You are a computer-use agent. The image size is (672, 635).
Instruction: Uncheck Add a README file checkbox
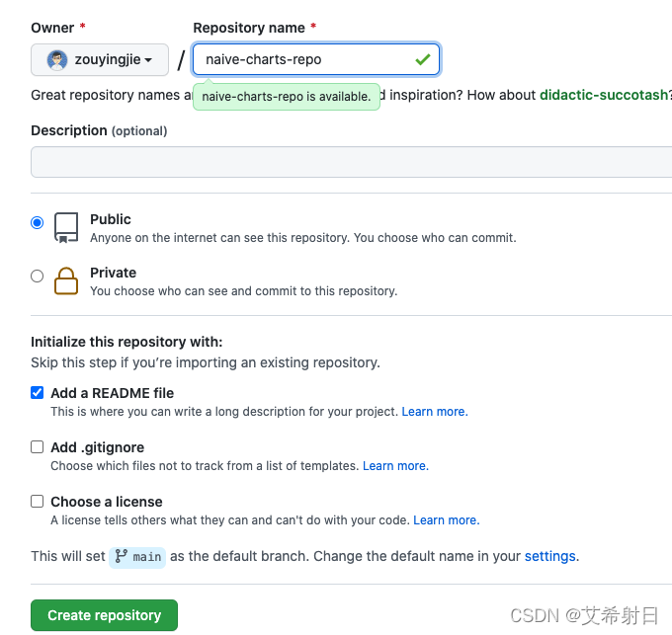click(38, 392)
